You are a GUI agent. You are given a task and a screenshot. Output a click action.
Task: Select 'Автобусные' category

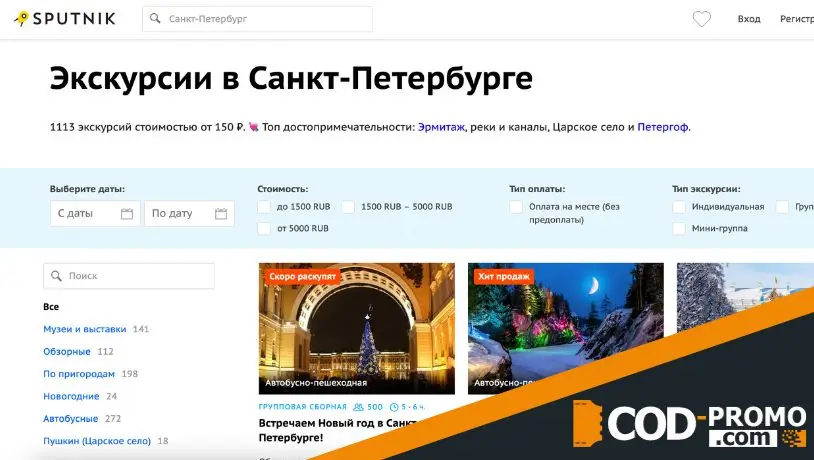(71, 418)
